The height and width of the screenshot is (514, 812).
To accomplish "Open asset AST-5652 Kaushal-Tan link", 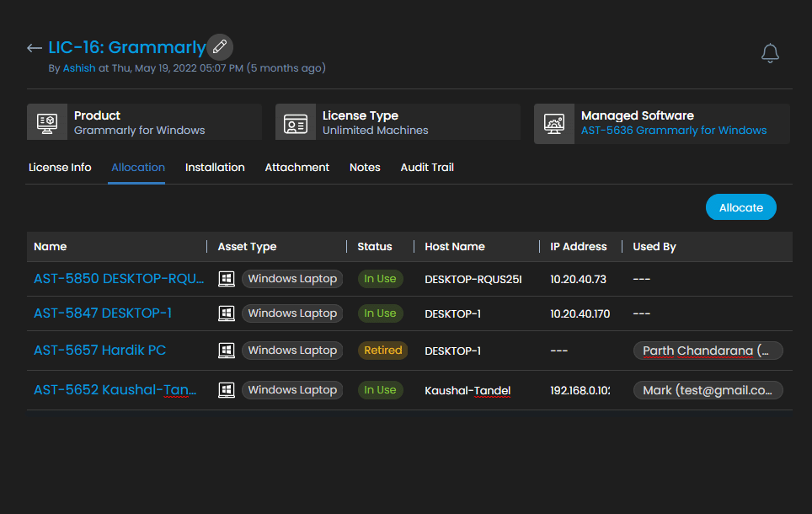I will 115,390.
